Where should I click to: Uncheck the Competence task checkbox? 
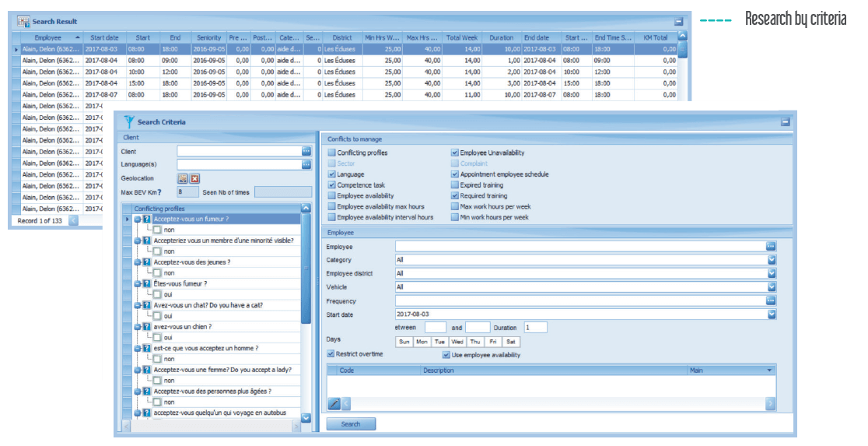click(x=331, y=185)
